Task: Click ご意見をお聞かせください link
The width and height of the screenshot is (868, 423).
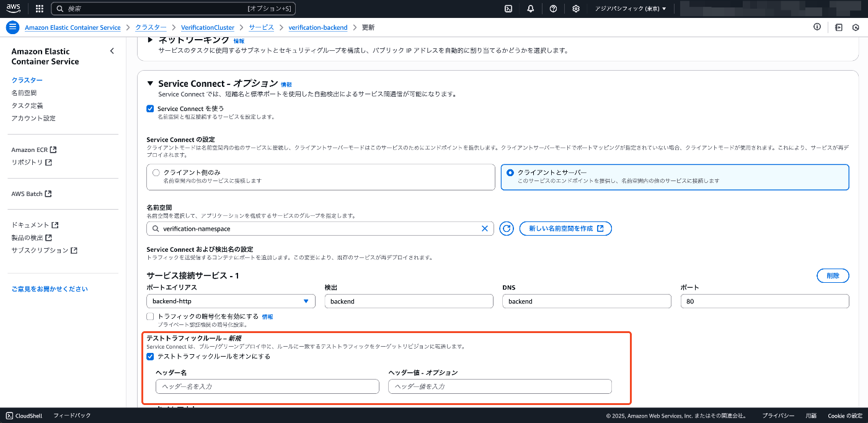Action: pyautogui.click(x=50, y=289)
